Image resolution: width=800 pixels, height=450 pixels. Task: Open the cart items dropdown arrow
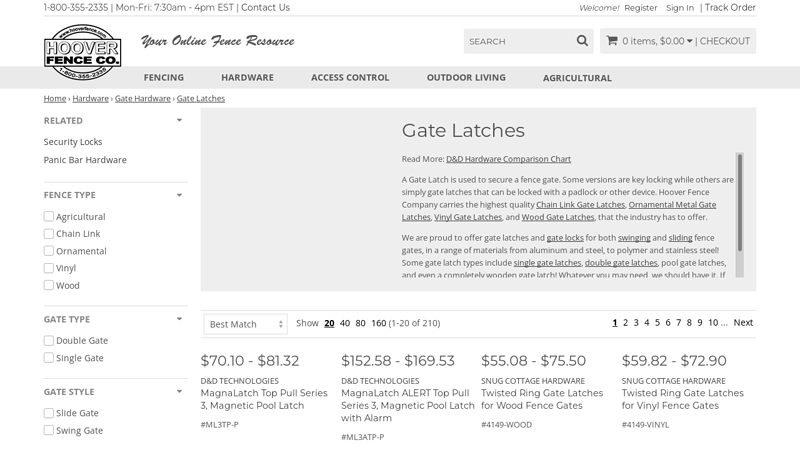pos(689,41)
